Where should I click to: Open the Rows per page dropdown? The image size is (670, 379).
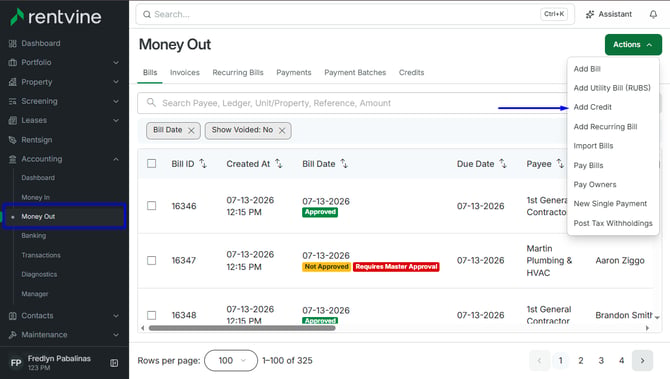[x=231, y=361]
